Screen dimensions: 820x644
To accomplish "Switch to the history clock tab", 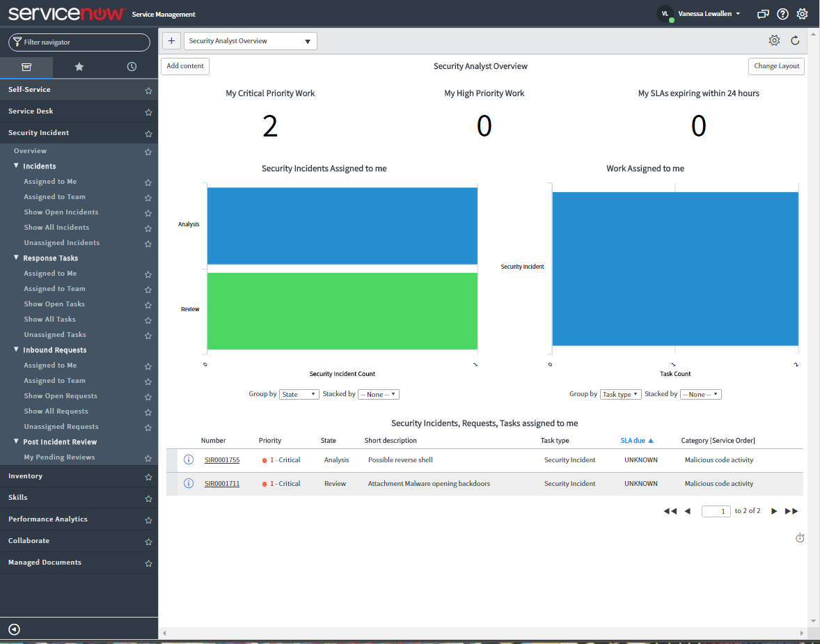I will (x=132, y=67).
